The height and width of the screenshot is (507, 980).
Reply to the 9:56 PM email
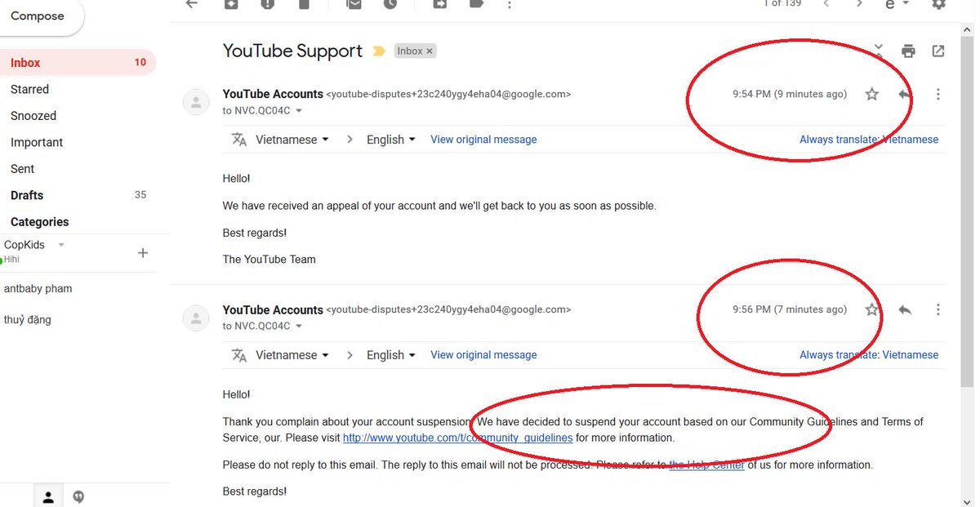click(x=905, y=309)
